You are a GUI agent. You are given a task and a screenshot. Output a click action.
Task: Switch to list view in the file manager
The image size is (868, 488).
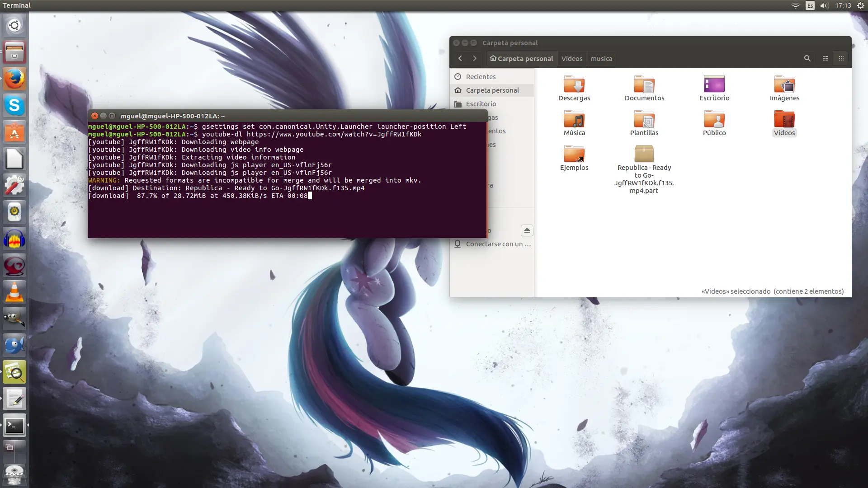826,58
